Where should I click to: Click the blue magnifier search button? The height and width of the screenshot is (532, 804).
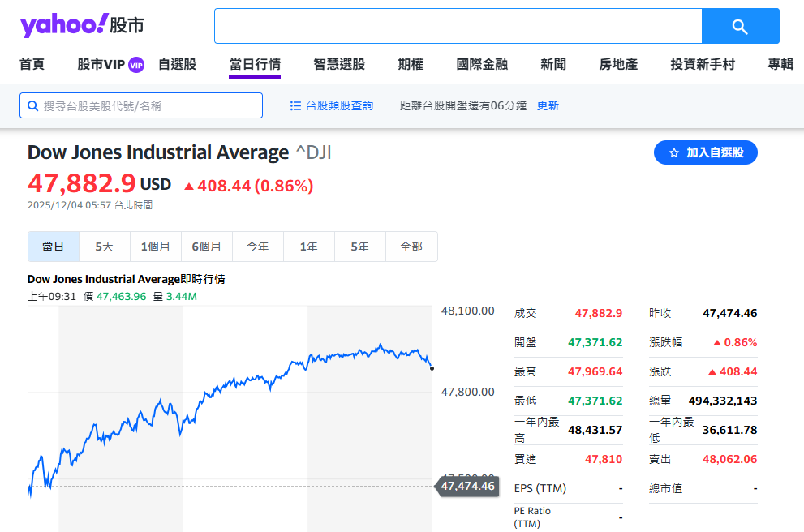(x=739, y=25)
